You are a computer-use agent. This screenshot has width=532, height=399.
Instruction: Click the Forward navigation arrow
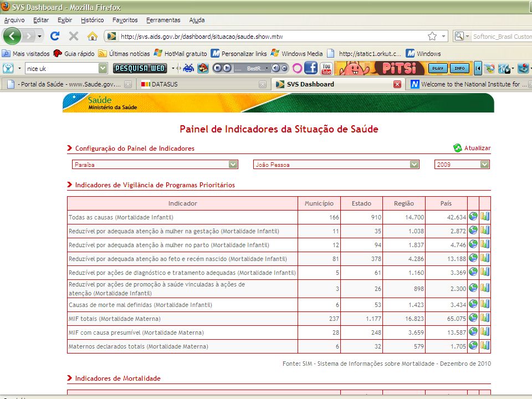coord(29,36)
